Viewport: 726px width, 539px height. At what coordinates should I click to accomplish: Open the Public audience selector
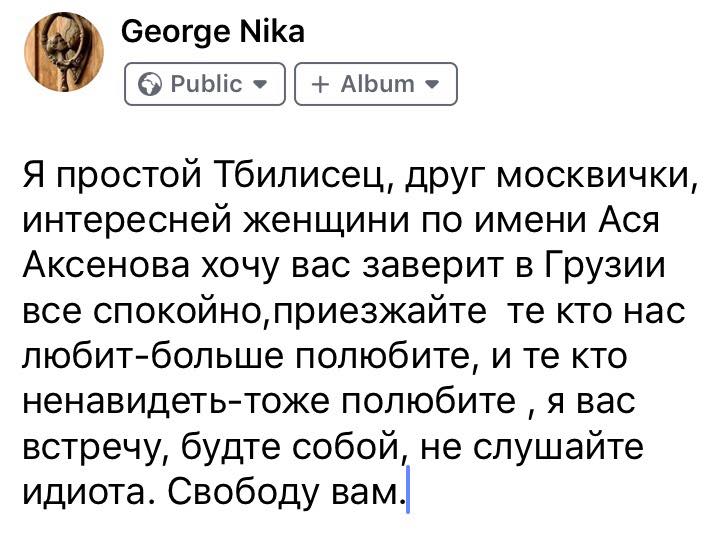point(205,84)
